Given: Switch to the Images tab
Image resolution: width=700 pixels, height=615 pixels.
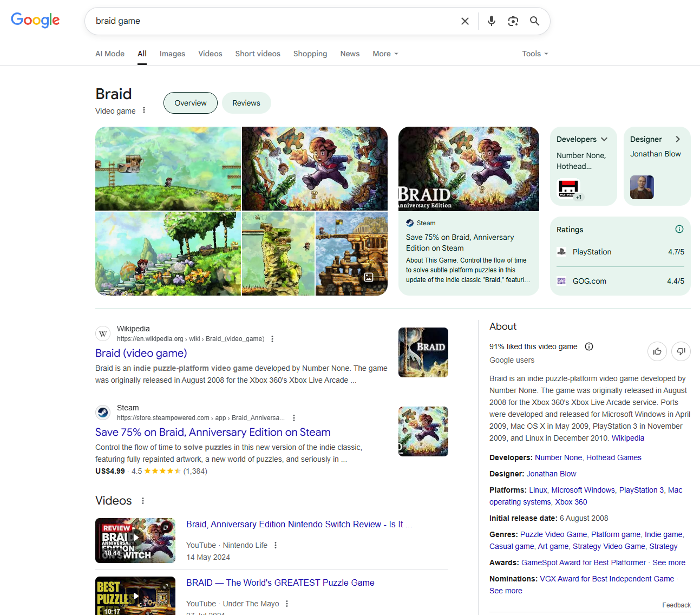Looking at the screenshot, I should coord(172,54).
